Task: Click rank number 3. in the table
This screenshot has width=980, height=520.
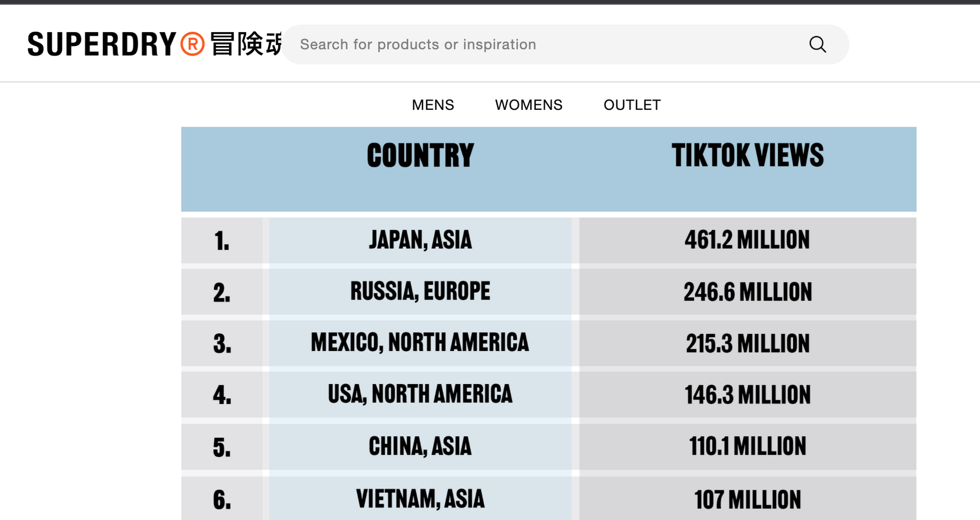Action: tap(222, 344)
